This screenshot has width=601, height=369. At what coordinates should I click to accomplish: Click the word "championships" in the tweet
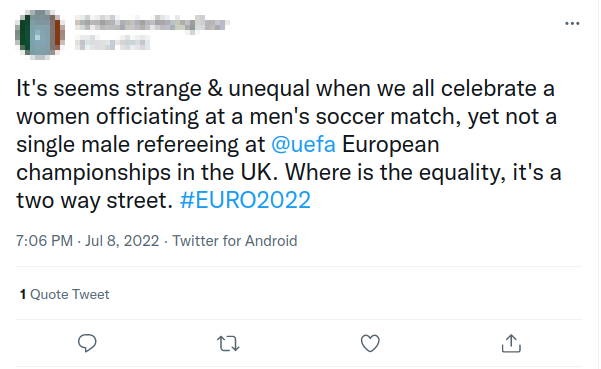click(93, 173)
